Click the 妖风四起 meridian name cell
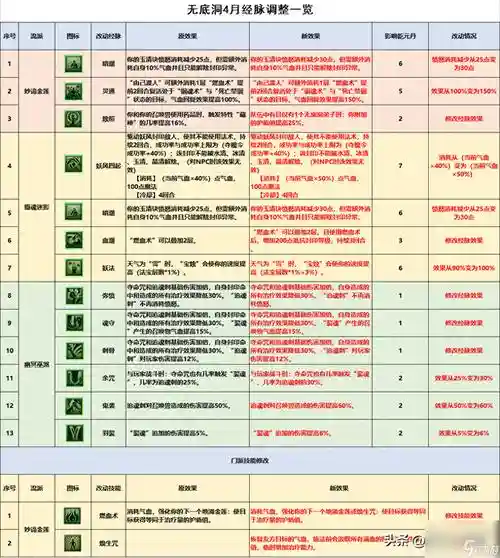This screenshot has width=500, height=558. [109, 166]
